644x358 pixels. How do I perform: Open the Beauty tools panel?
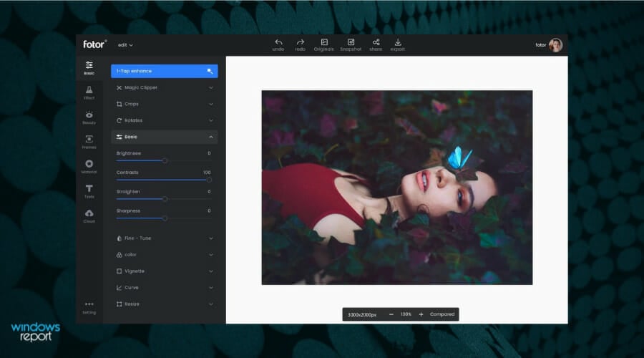(x=89, y=117)
